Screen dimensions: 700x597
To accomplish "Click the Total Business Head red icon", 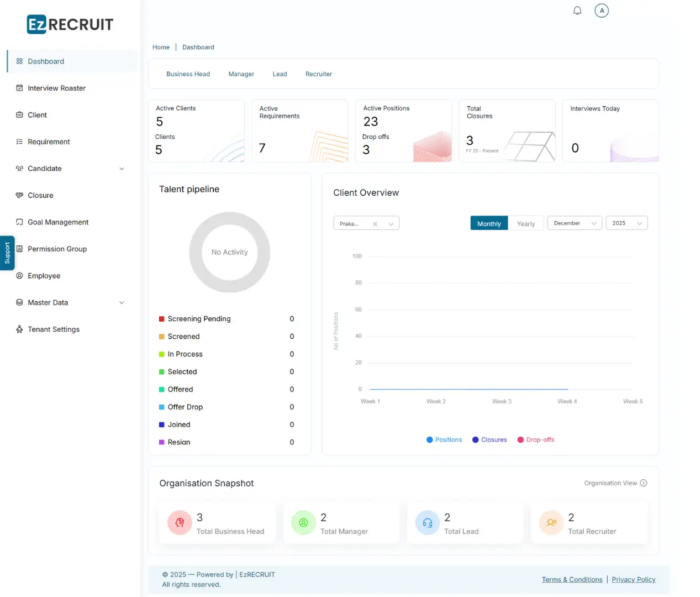I will pyautogui.click(x=180, y=523).
